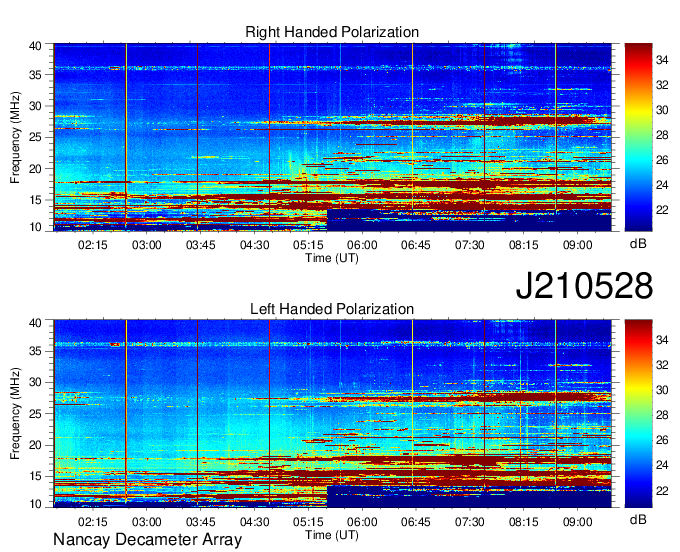Click the 08:15 time tick of right-handed plot
Screen dimensions: 680x552
(x=523, y=245)
